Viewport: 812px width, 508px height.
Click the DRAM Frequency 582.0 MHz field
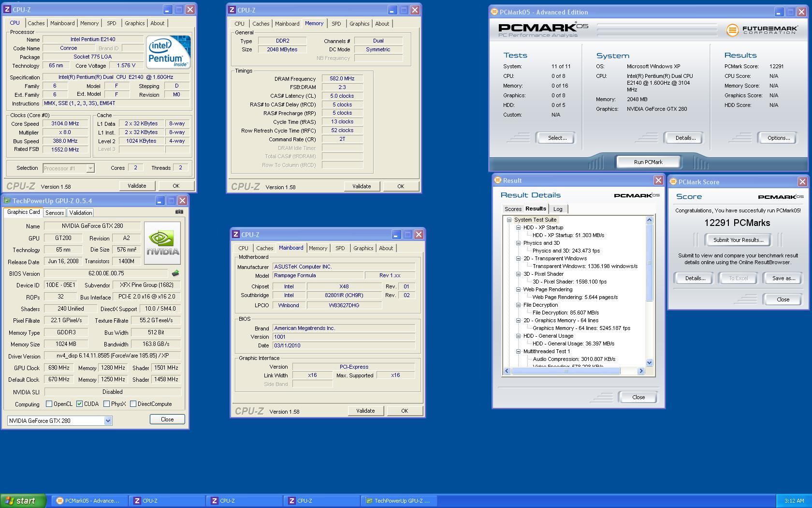pyautogui.click(x=342, y=79)
